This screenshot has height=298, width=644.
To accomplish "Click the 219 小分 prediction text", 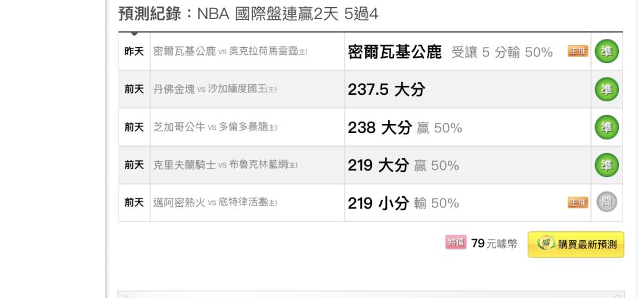I will [404, 203].
